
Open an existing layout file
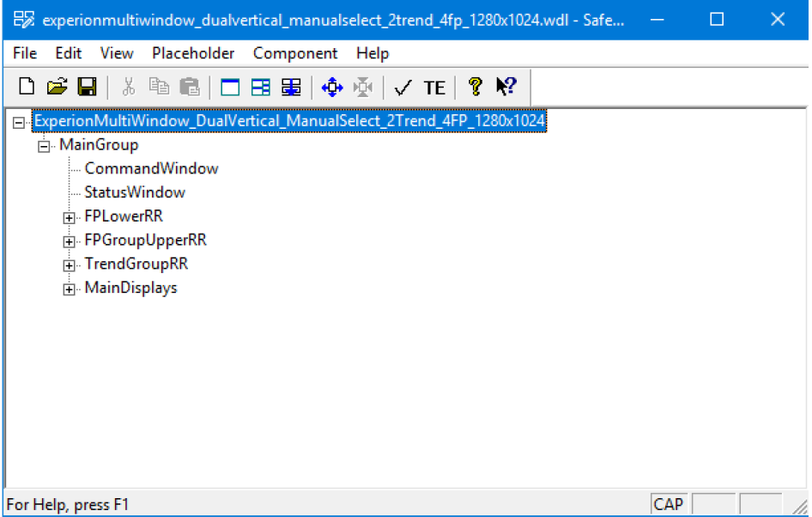pos(57,86)
